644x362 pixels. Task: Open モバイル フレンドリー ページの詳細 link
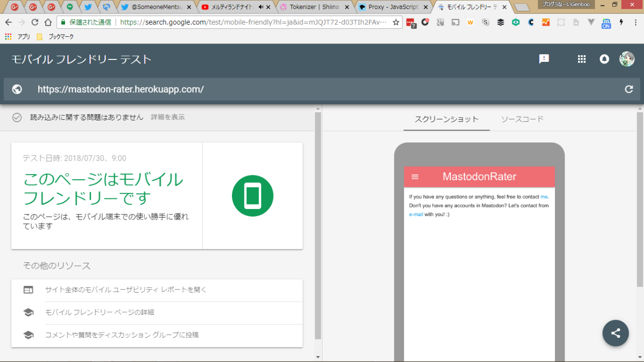tap(100, 312)
